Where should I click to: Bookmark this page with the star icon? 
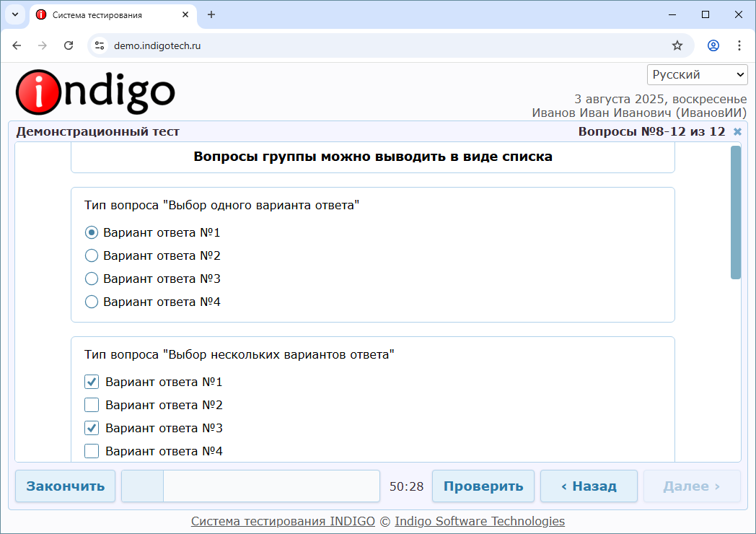pyautogui.click(x=677, y=45)
